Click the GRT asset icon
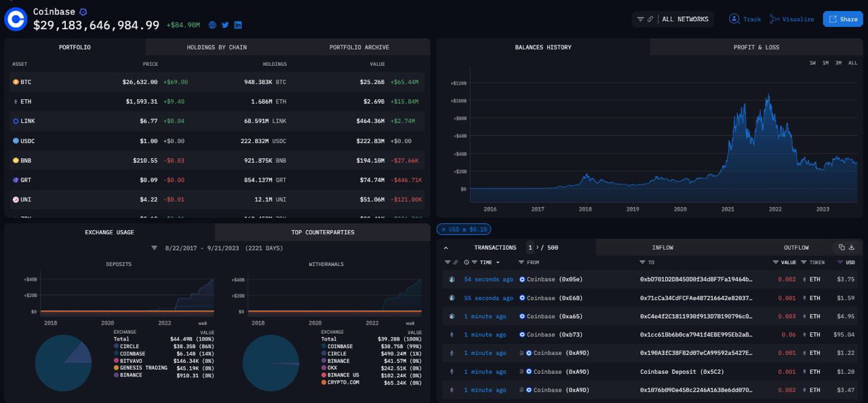Image resolution: width=868 pixels, height=403 pixels. pos(16,180)
